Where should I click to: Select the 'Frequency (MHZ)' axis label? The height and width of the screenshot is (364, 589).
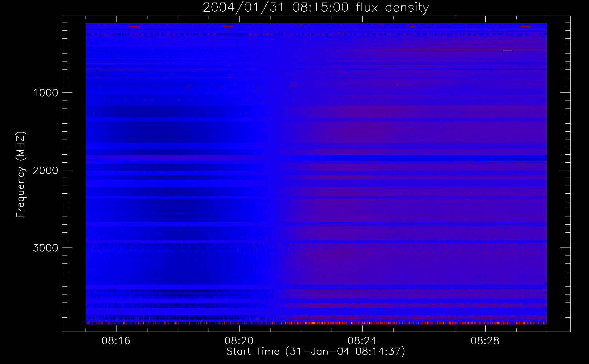21,175
